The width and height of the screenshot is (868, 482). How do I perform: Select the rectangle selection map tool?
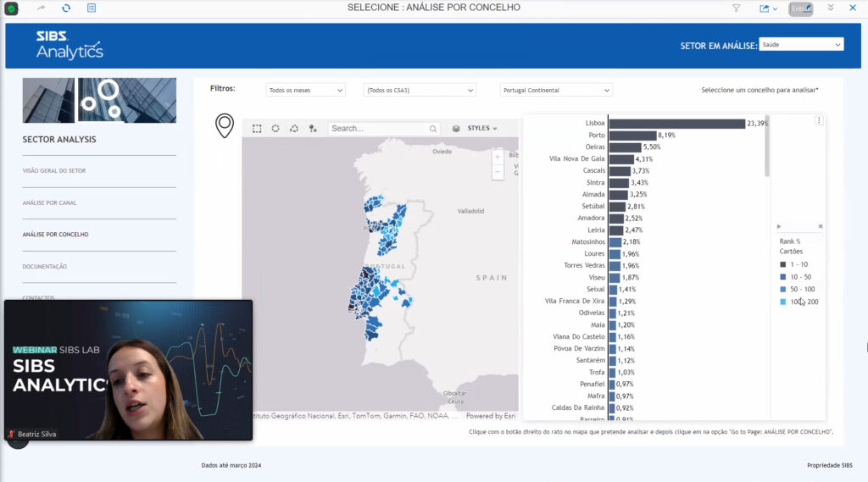point(257,128)
